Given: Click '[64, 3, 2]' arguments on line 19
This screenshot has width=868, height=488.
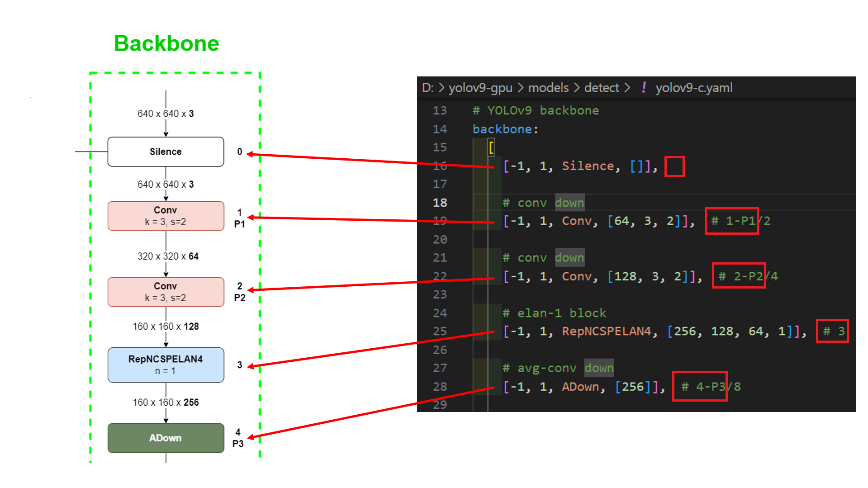Looking at the screenshot, I should click(x=644, y=221).
